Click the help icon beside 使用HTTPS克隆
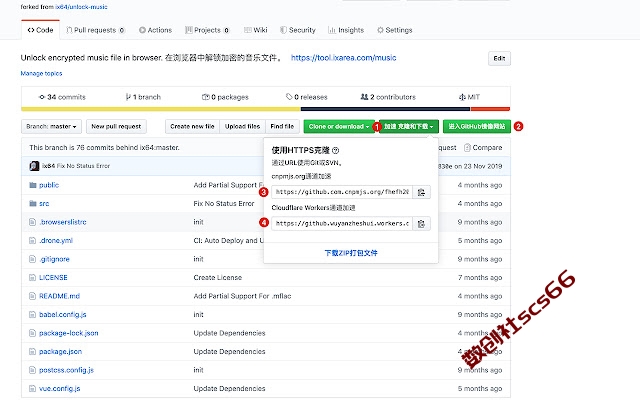The image size is (640, 400). point(336,150)
